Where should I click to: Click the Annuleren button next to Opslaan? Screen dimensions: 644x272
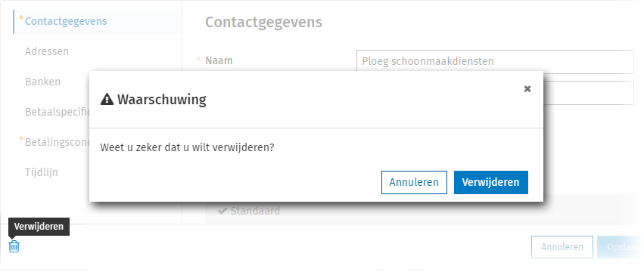coord(562,247)
